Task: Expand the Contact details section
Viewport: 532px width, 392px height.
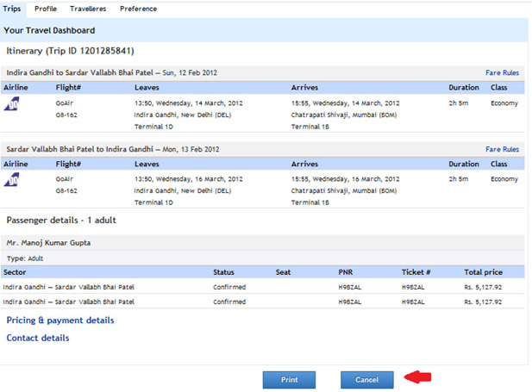Action: click(x=38, y=338)
